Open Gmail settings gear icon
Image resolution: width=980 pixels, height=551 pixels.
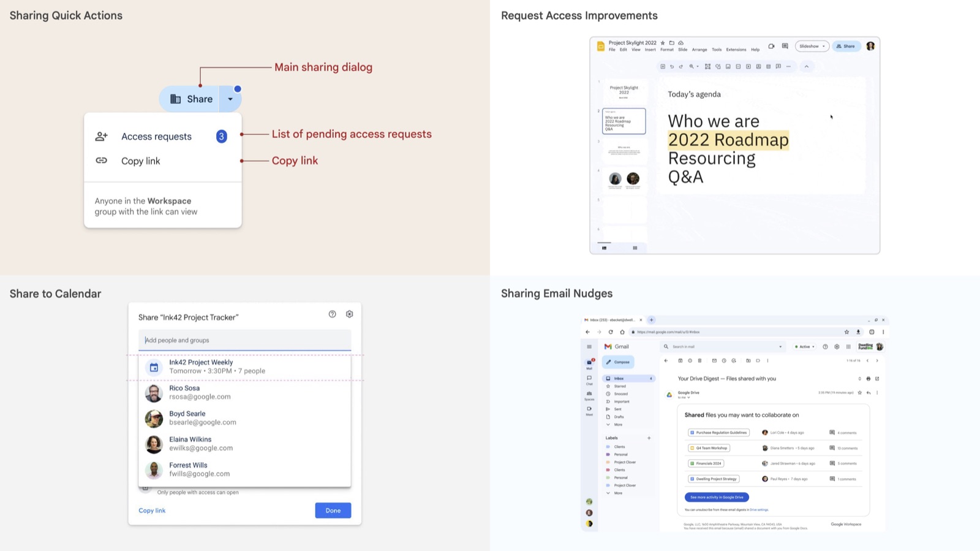coord(837,346)
